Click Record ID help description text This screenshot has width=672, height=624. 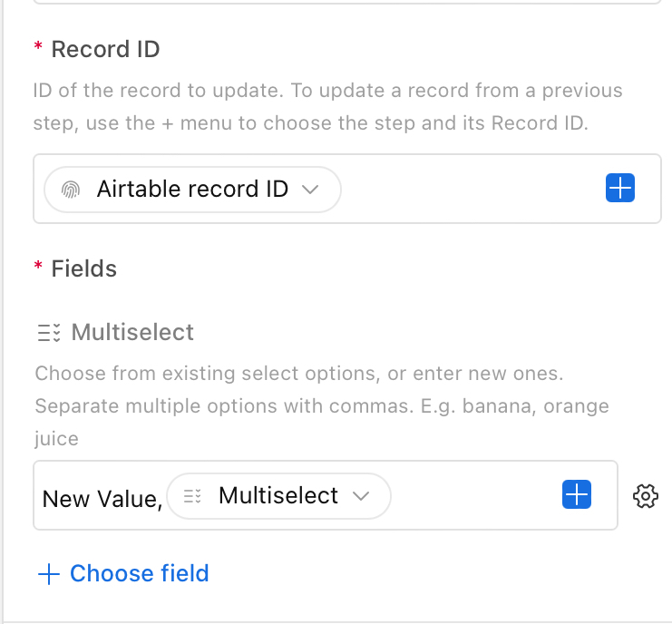328,107
